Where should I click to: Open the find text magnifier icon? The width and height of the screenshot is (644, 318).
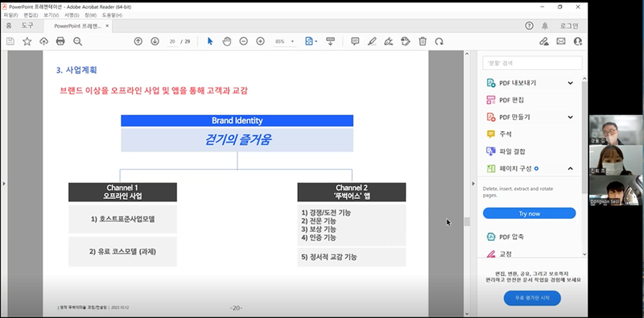click(77, 41)
